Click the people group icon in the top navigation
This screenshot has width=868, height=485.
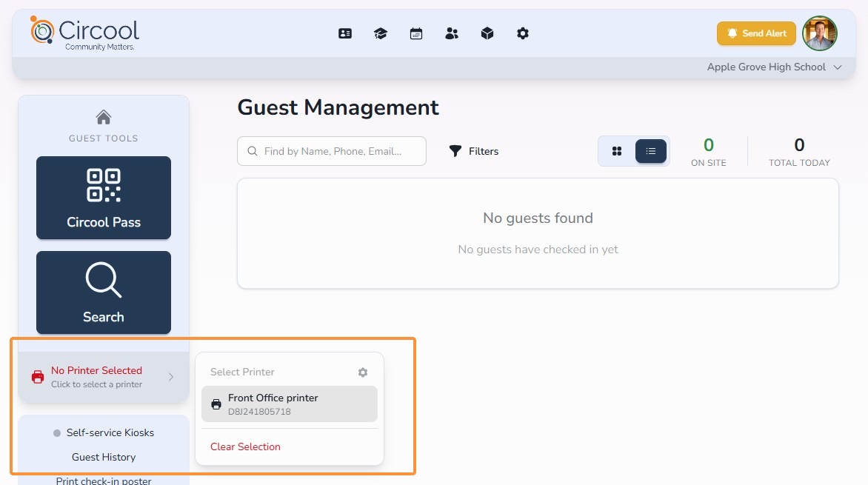point(452,34)
